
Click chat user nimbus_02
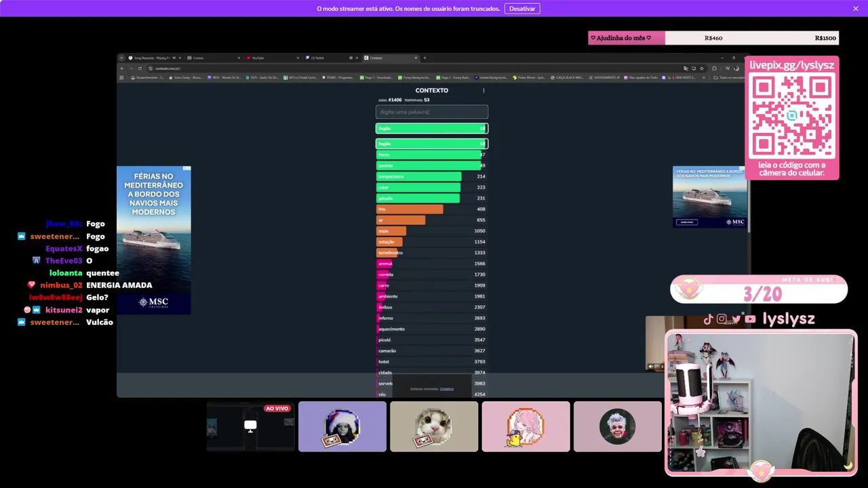pyautogui.click(x=61, y=285)
